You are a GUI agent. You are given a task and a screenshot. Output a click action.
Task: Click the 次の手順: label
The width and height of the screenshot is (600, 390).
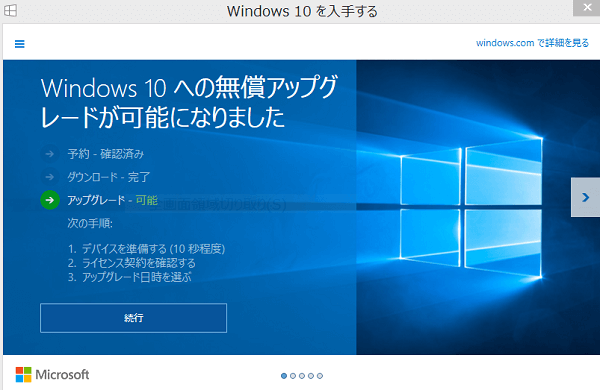pos(90,223)
